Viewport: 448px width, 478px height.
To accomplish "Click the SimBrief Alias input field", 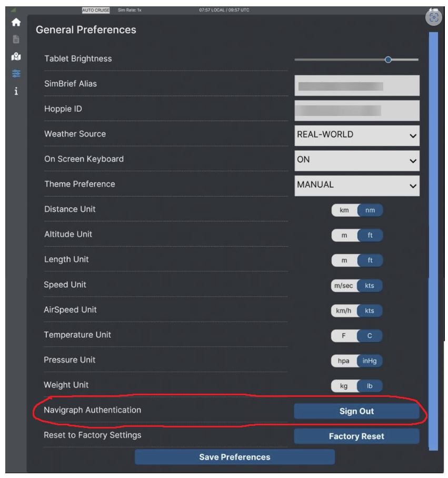I will click(x=356, y=86).
